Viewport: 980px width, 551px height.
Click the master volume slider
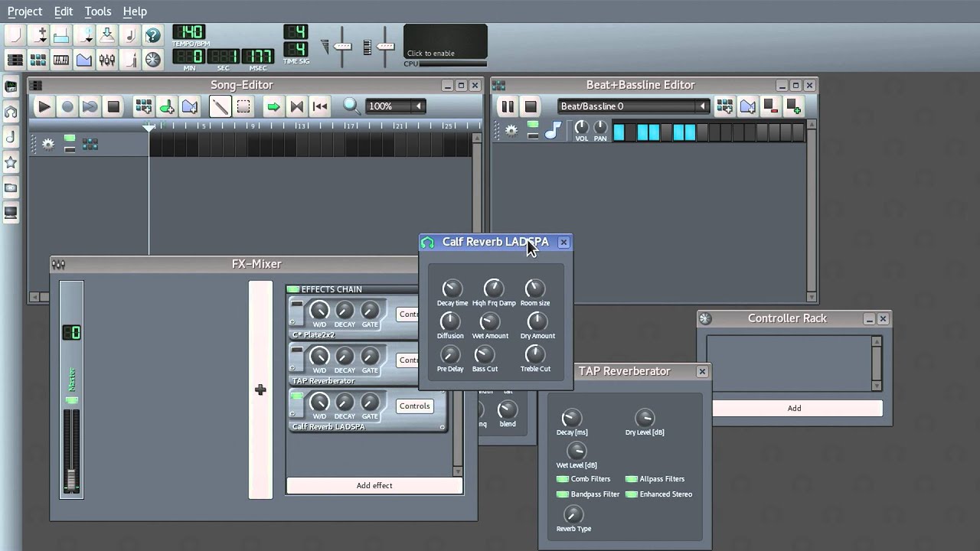pos(342,47)
